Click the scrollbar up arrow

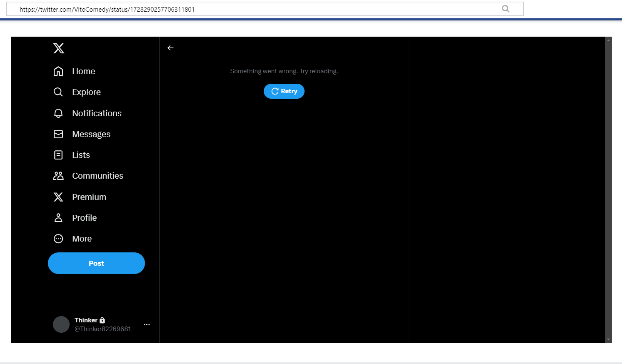tap(608, 40)
